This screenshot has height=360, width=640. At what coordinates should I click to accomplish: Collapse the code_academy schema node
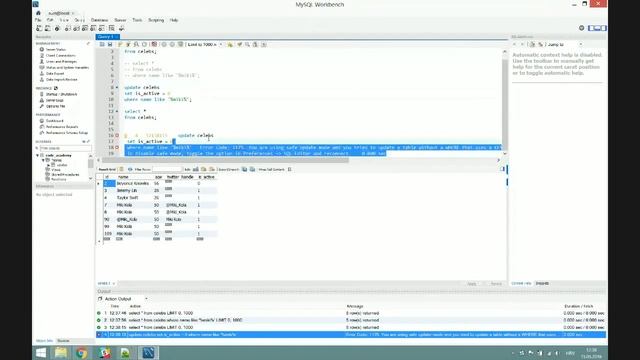click(x=38, y=156)
